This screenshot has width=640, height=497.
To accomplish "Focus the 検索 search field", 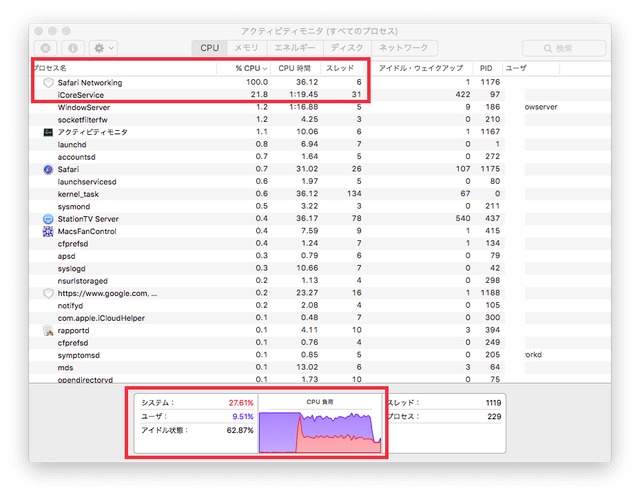I will (x=564, y=48).
